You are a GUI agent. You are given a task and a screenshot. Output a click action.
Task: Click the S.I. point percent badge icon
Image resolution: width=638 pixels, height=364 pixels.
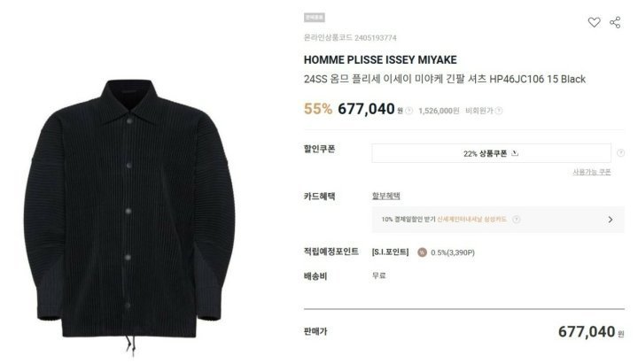(422, 252)
